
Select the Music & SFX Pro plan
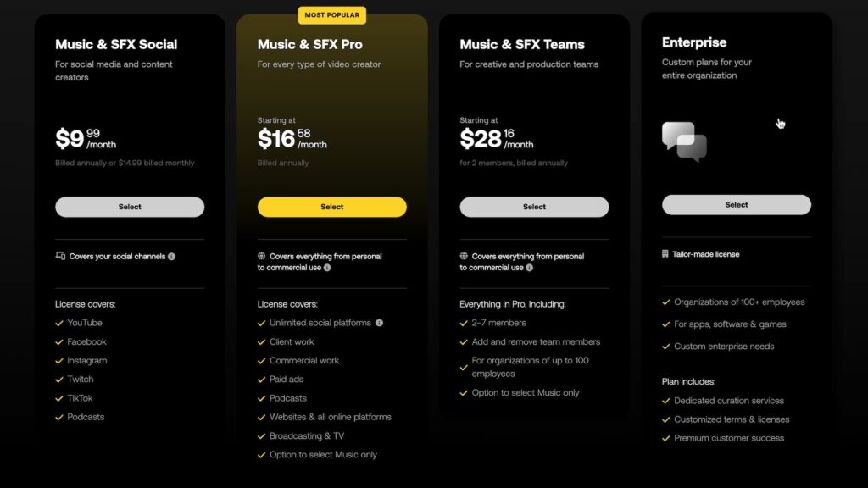pyautogui.click(x=332, y=207)
